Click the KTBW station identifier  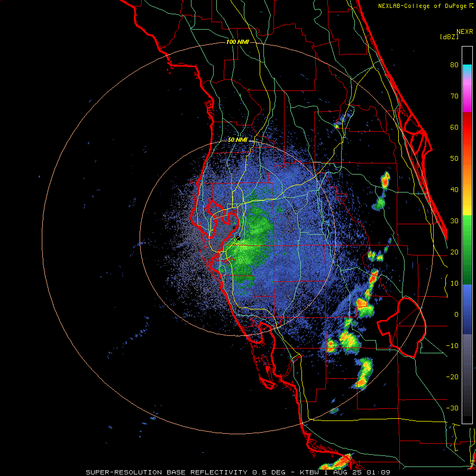pyautogui.click(x=310, y=472)
